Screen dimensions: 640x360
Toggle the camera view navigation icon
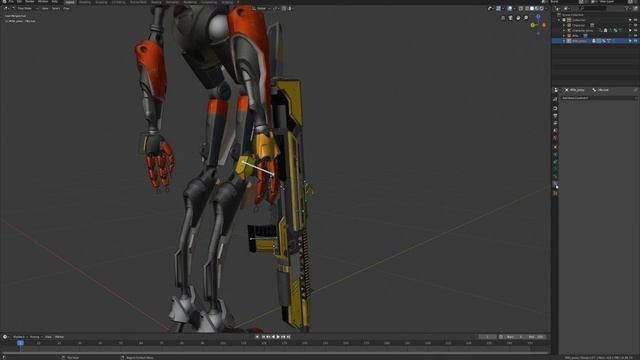(510, 18)
